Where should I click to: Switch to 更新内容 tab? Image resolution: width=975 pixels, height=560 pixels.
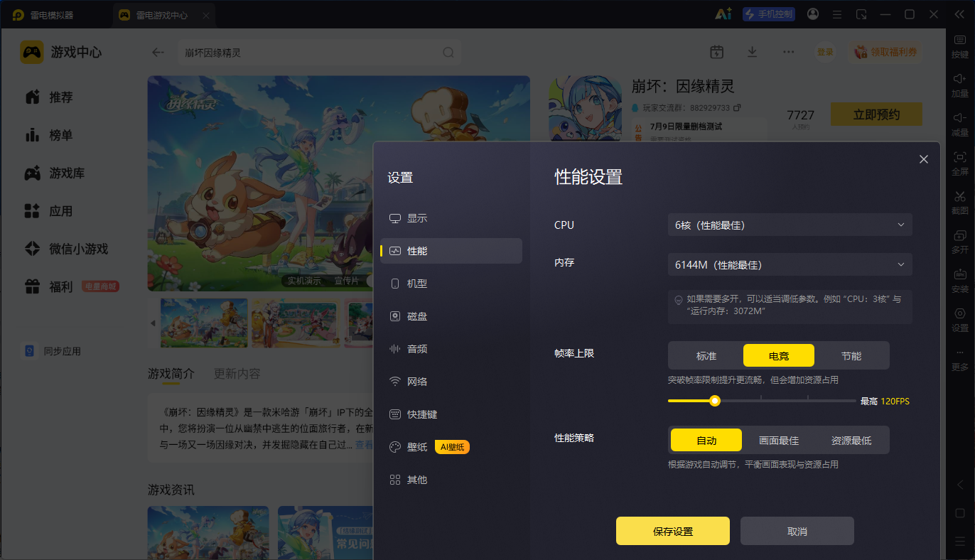click(237, 374)
